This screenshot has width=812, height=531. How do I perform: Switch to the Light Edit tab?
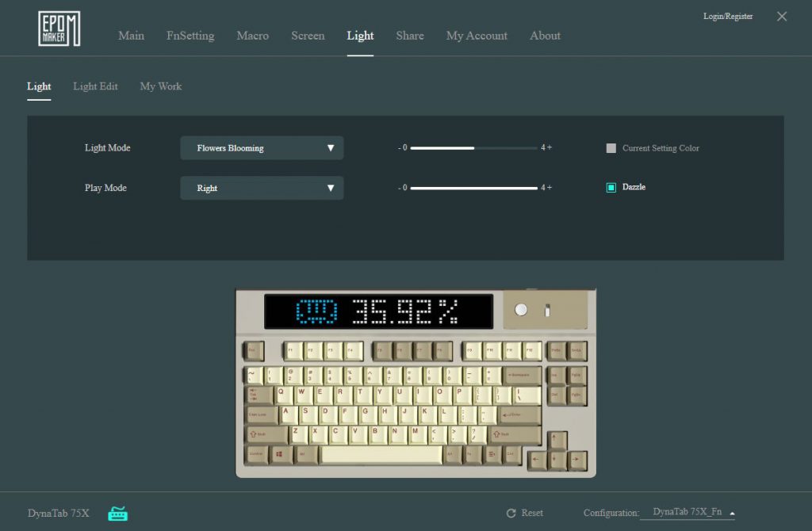95,86
